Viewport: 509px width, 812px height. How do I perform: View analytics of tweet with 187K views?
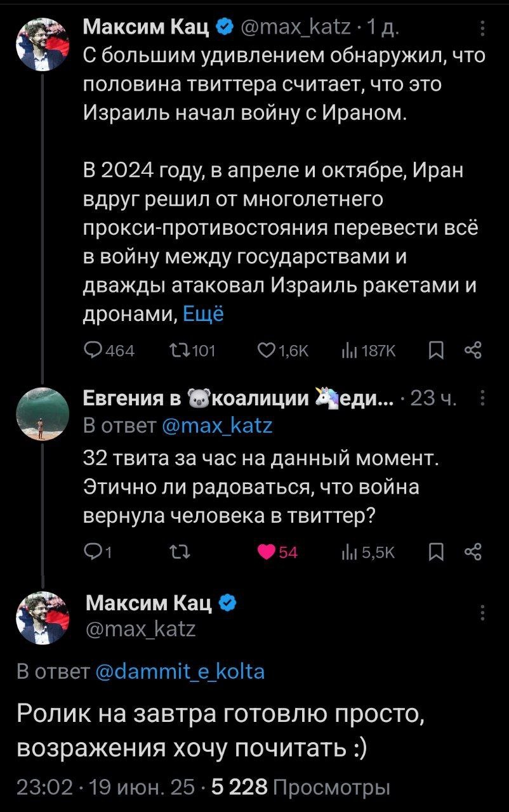click(x=348, y=350)
